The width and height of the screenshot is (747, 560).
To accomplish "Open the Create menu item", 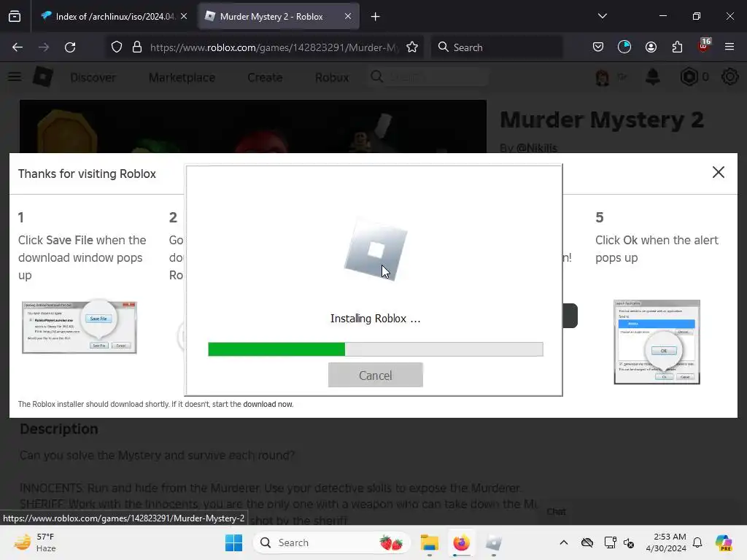I will coord(265,77).
